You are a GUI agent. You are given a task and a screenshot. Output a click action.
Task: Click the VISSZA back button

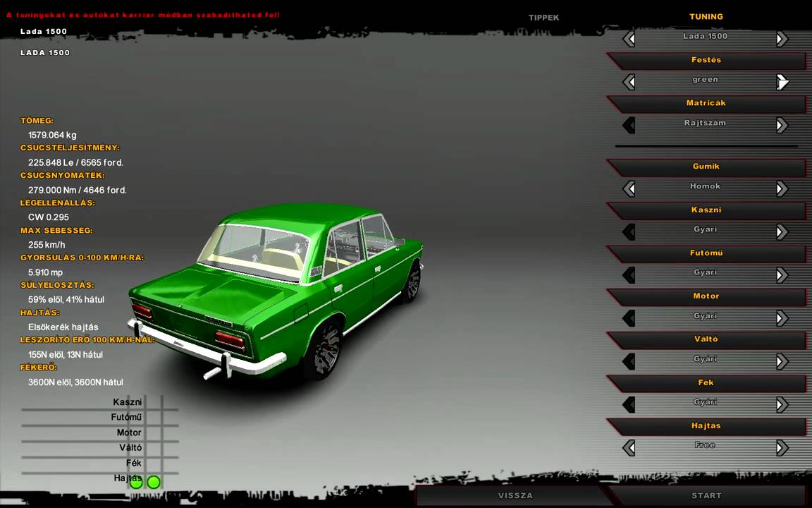tap(515, 495)
